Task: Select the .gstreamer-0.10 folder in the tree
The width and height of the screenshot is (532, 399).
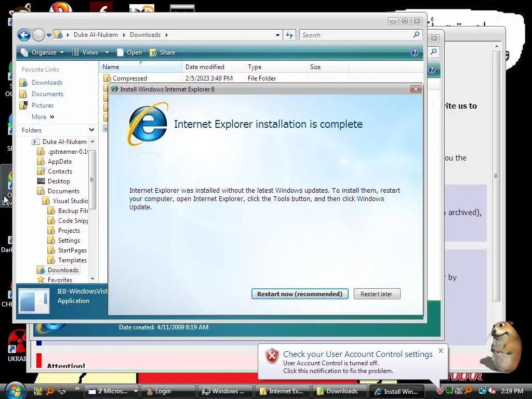Action: pyautogui.click(x=62, y=151)
